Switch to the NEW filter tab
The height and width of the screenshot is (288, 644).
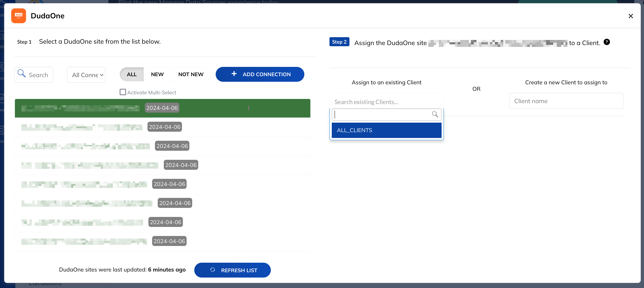[157, 74]
